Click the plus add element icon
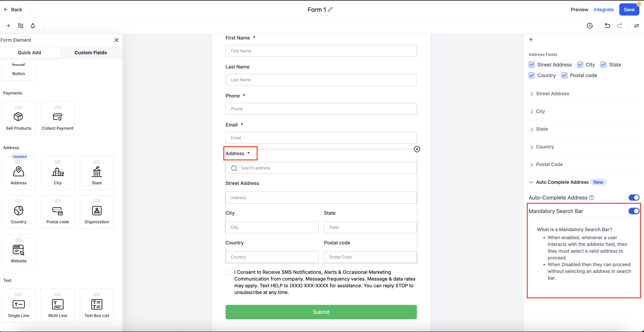The image size is (644, 332). (x=8, y=26)
